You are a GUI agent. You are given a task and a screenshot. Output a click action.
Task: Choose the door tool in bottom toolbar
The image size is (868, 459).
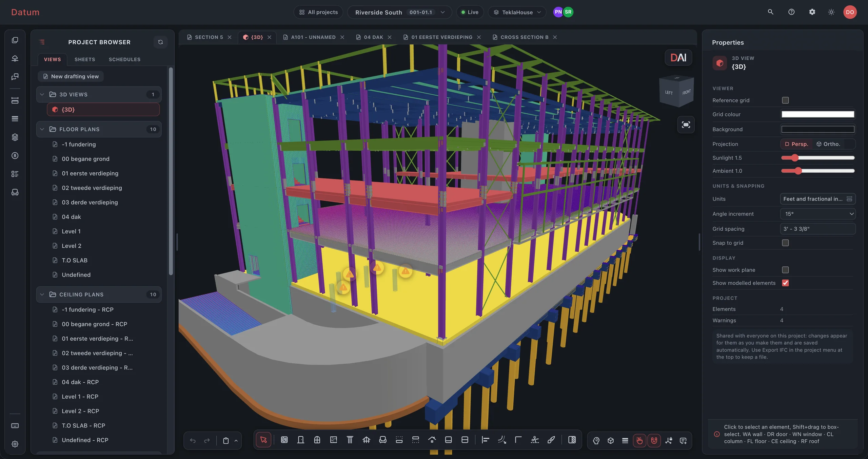click(300, 440)
